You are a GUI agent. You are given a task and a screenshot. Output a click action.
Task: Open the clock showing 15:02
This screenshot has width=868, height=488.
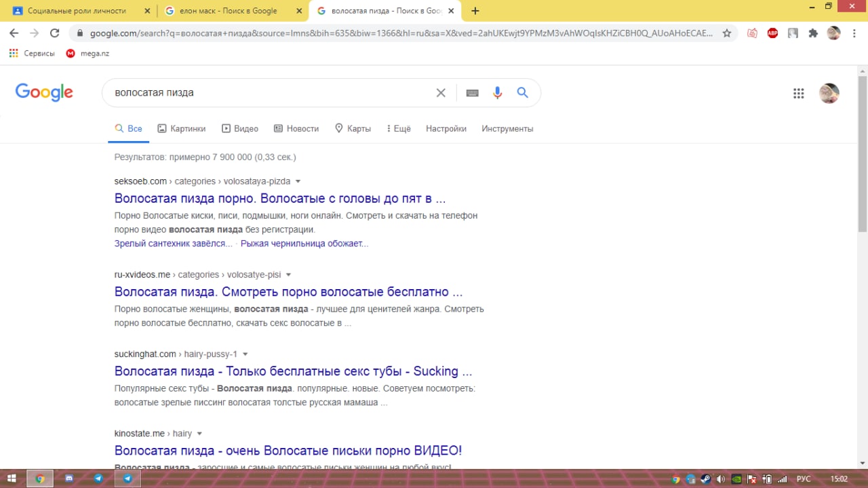coord(839,479)
